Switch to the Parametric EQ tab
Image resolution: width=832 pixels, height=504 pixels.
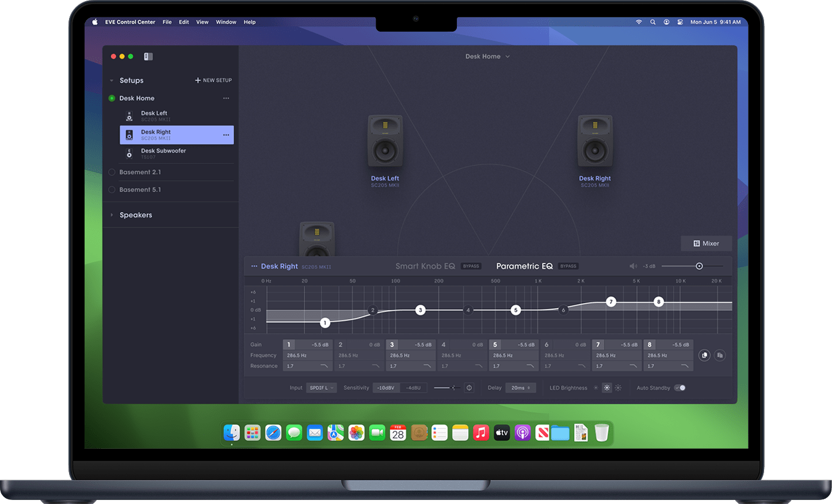[524, 266]
